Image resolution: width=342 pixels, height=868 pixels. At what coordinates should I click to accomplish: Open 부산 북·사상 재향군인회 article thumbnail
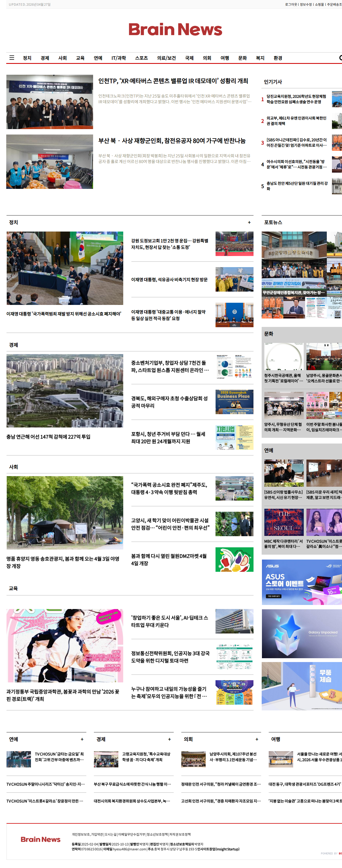[x=50, y=162]
